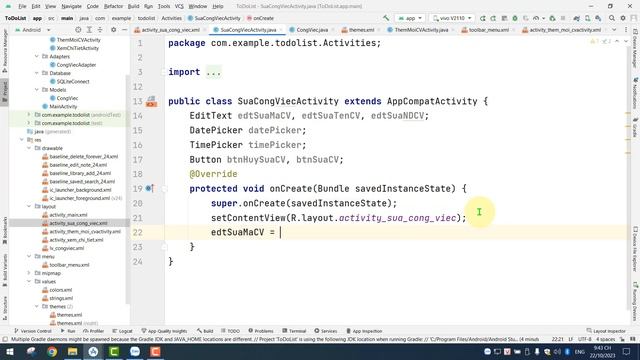Collapse the Models package node
Image resolution: width=640 pixels, height=360 pixels.
pyautogui.click(x=37, y=90)
